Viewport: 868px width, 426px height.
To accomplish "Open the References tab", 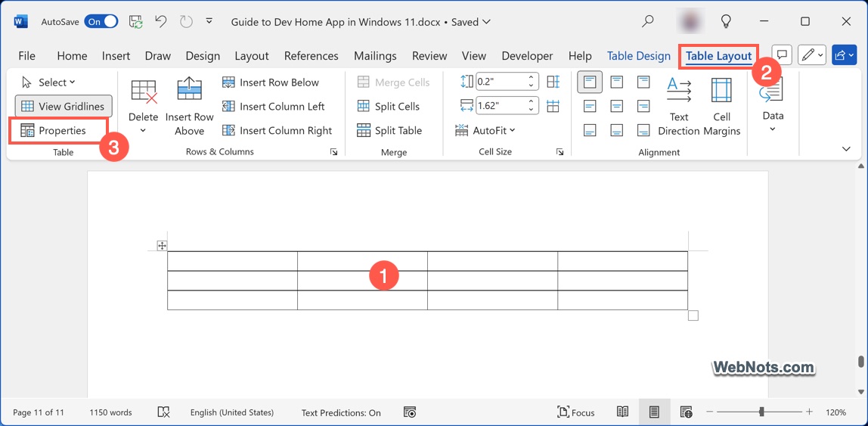I will (311, 56).
